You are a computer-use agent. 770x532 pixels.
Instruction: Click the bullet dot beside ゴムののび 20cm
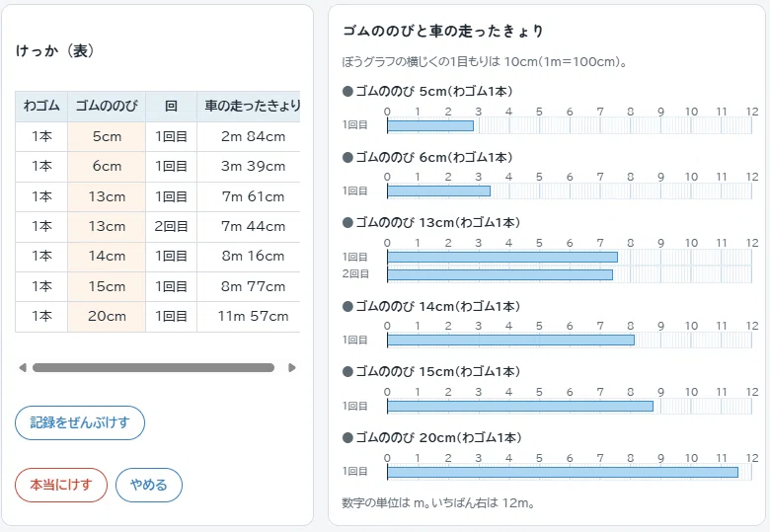[347, 438]
